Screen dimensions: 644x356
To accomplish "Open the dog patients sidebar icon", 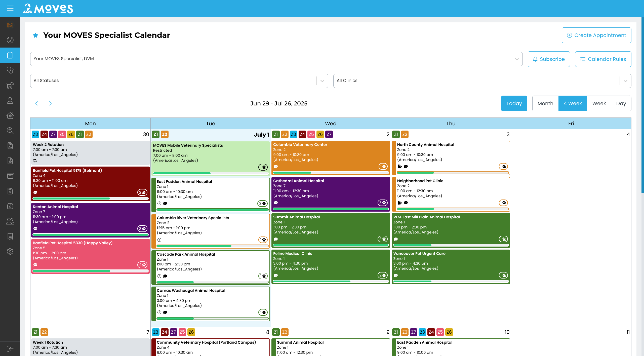I will click(x=10, y=85).
